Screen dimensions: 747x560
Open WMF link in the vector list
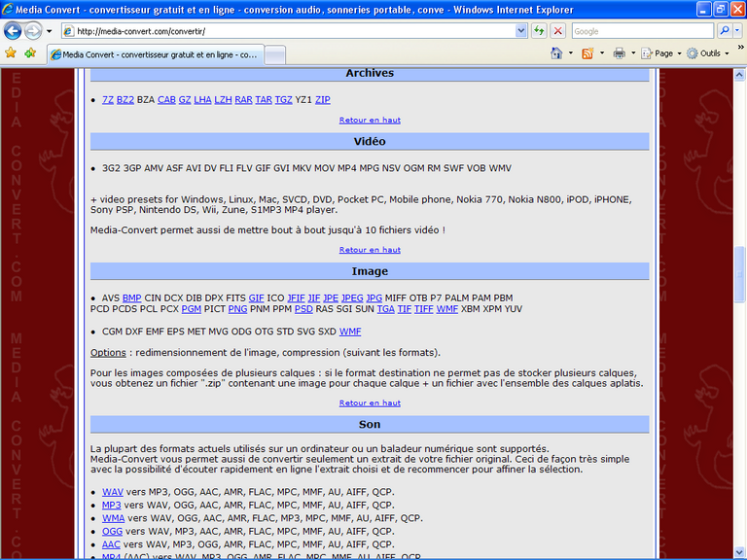pos(350,332)
